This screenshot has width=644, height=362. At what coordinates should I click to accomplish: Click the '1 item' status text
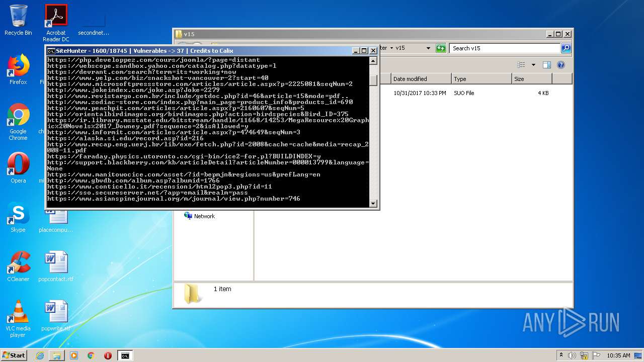point(222,289)
